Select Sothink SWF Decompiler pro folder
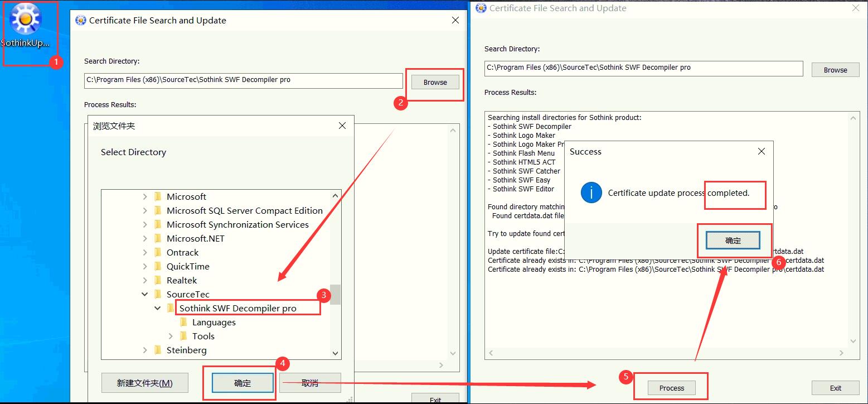This screenshot has width=868, height=404. coord(237,308)
